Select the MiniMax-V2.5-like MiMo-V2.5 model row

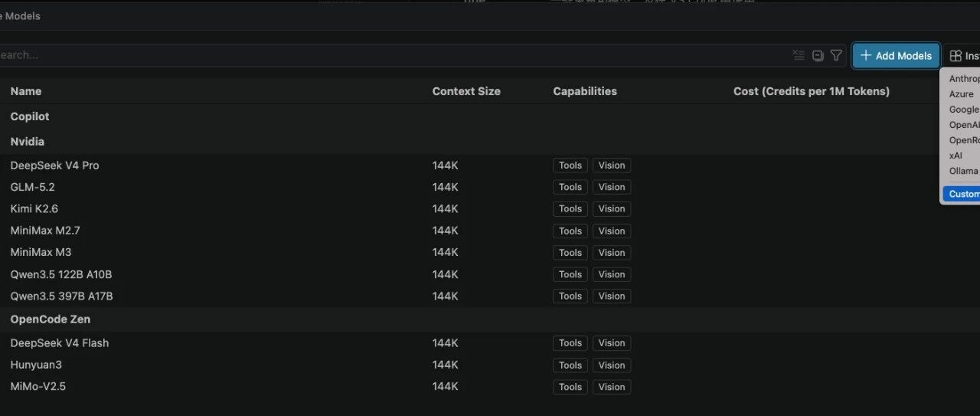[x=490, y=387]
